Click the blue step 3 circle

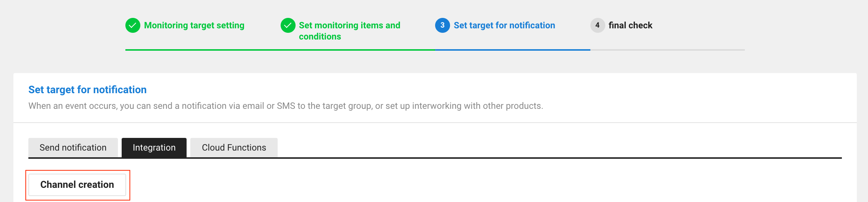click(x=442, y=25)
